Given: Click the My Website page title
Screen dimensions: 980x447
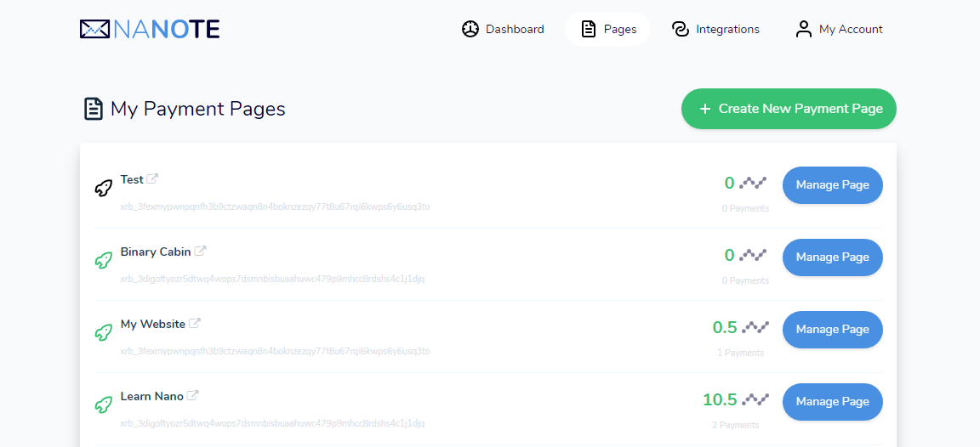Looking at the screenshot, I should point(153,324).
